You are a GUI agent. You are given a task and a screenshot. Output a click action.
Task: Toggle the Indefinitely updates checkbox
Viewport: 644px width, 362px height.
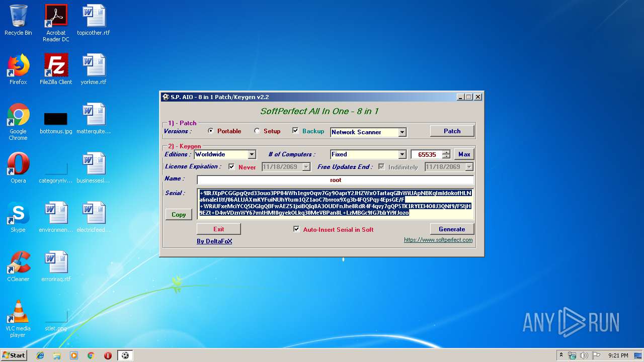(x=382, y=167)
